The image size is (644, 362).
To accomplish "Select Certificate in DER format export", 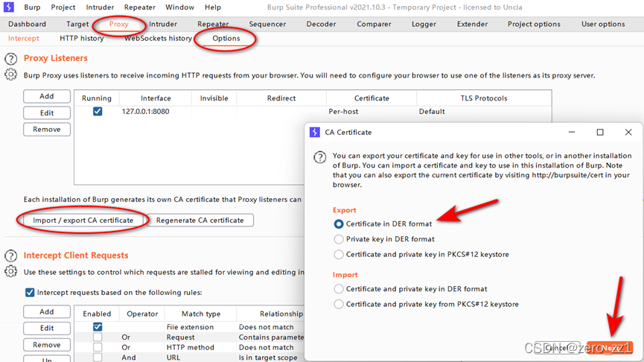I will (339, 224).
